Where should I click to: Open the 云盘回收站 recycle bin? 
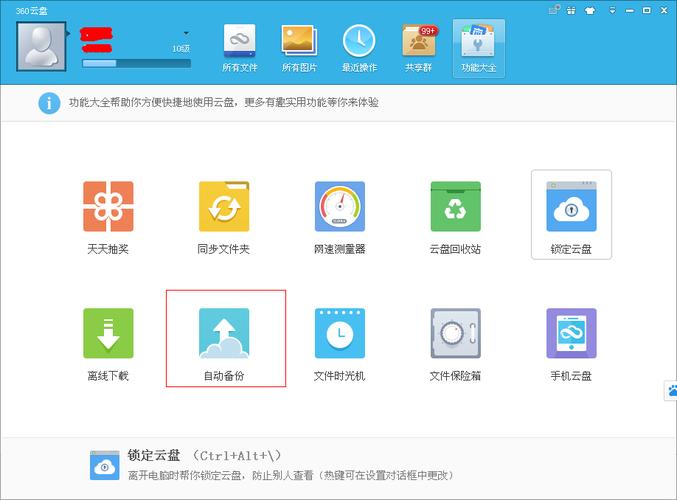(x=456, y=206)
